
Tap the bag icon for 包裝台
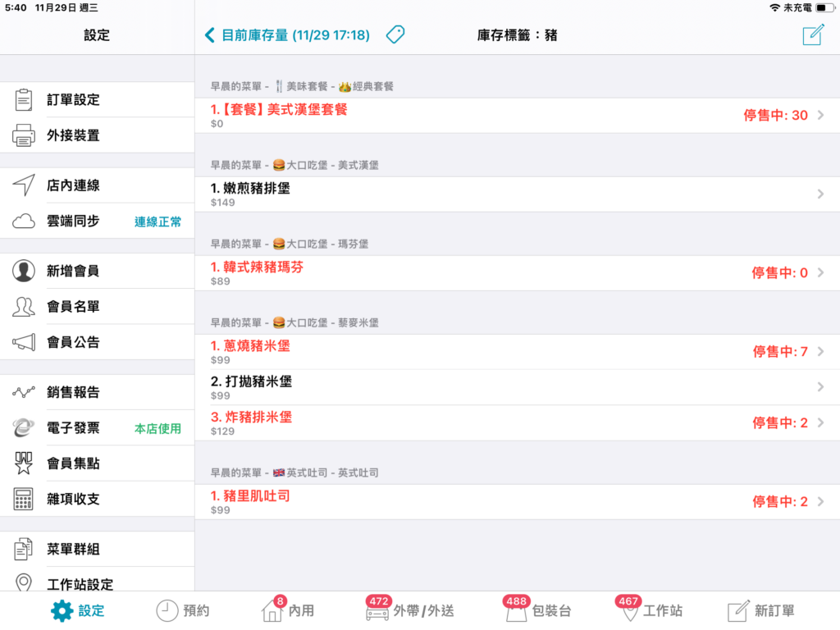(x=516, y=613)
